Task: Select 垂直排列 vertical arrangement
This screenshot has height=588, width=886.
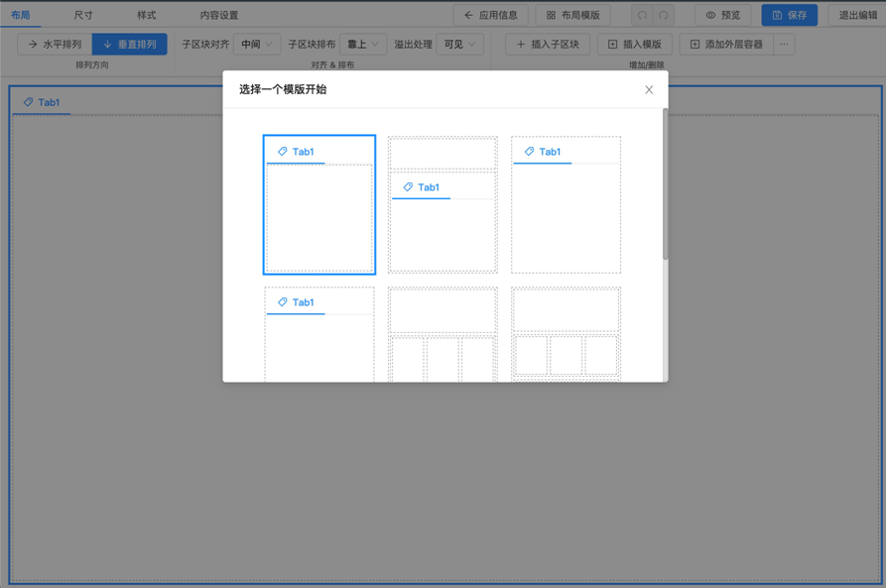Action: [x=129, y=44]
